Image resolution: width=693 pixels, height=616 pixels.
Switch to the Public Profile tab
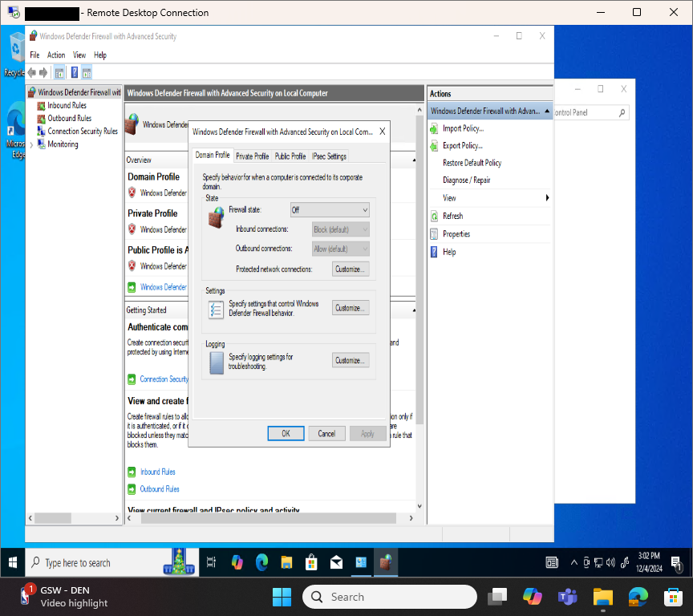point(290,156)
